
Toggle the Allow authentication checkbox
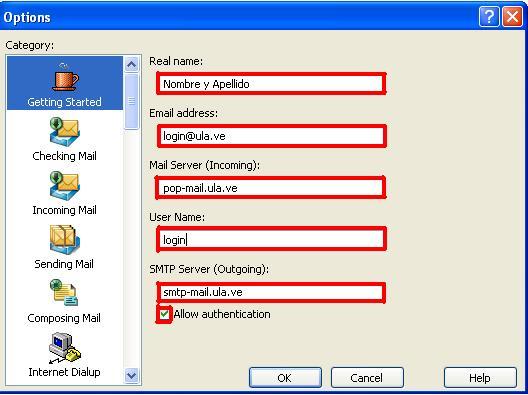click(x=164, y=314)
